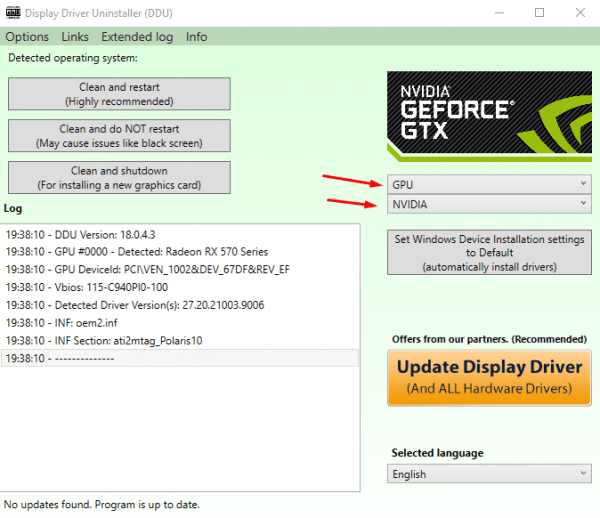Click the orange Update Display Driver banner
Screen dimensions: 600x518
click(489, 377)
